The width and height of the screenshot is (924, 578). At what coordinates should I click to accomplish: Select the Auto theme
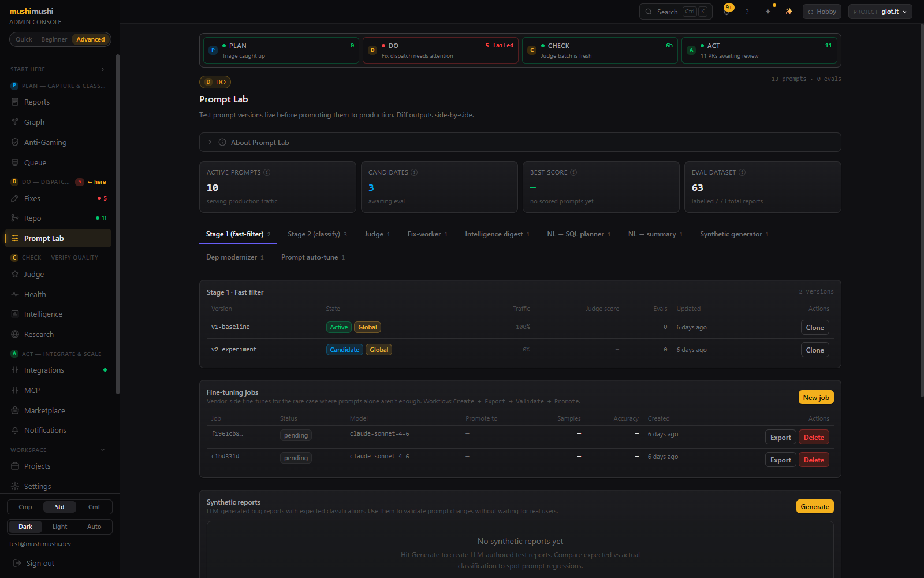pyautogui.click(x=94, y=527)
